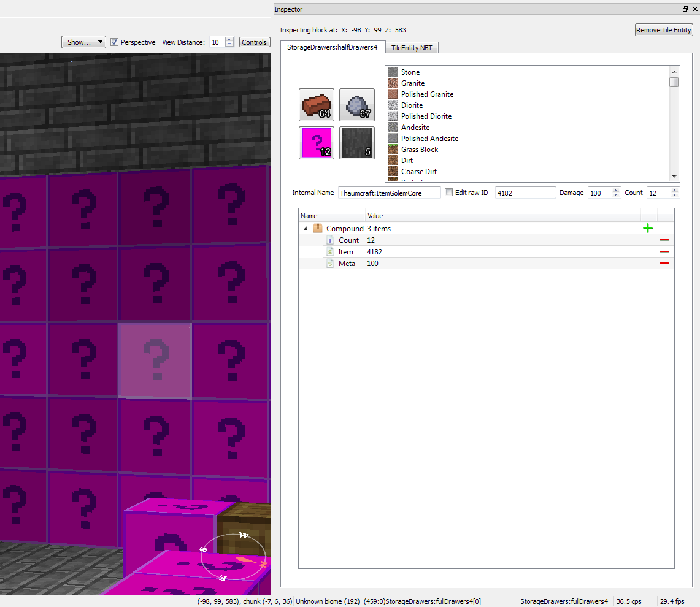
Task: Click the compass rose in 3D view
Action: tap(233, 557)
